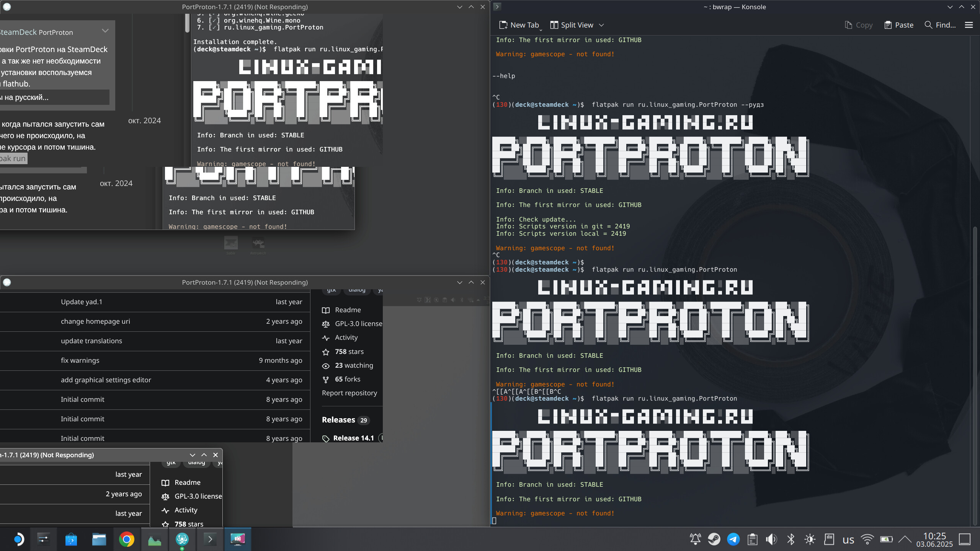Launch Google Chrome from the taskbar

127,539
